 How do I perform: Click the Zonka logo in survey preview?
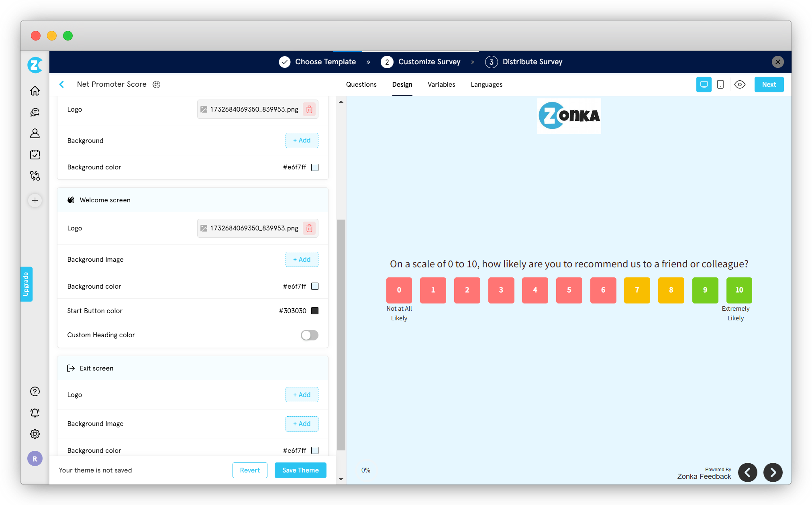569,116
